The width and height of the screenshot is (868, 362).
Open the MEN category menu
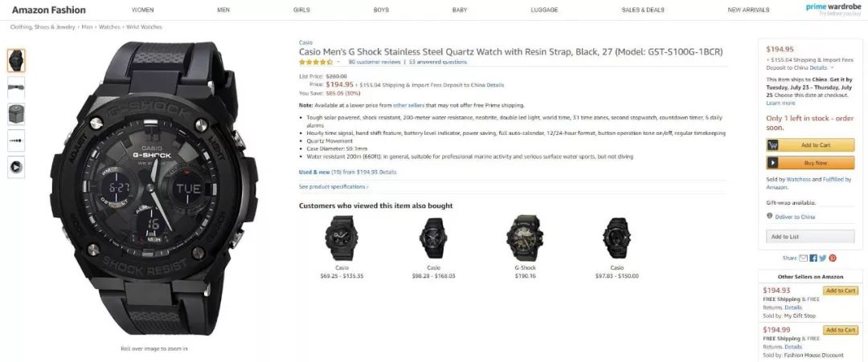click(223, 10)
